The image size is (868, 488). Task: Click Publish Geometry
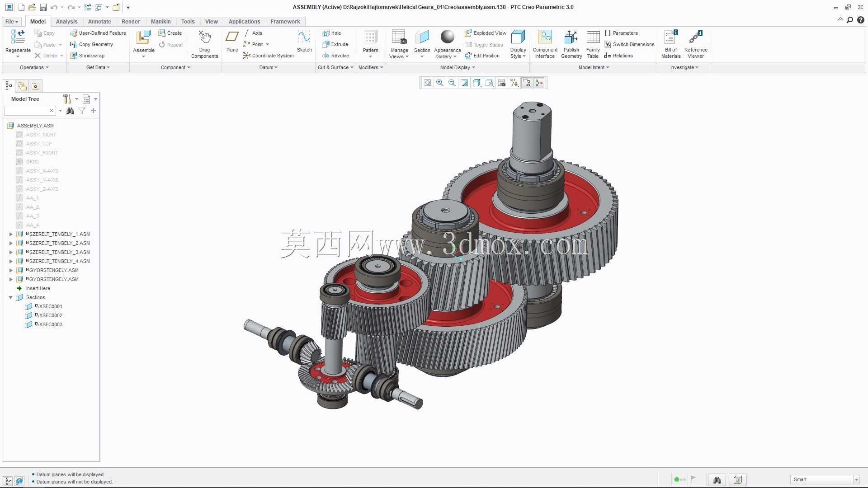pyautogui.click(x=571, y=44)
